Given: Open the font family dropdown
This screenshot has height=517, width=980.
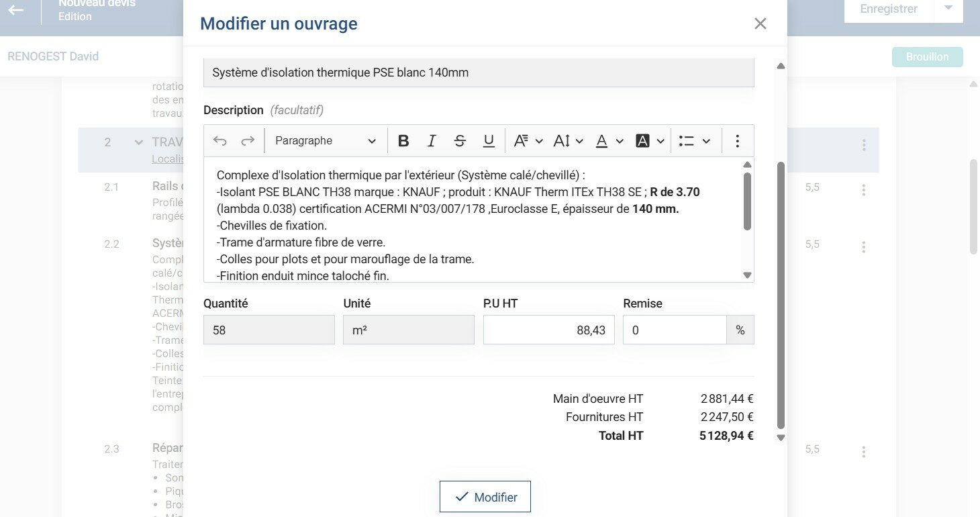Looking at the screenshot, I should pyautogui.click(x=528, y=141).
